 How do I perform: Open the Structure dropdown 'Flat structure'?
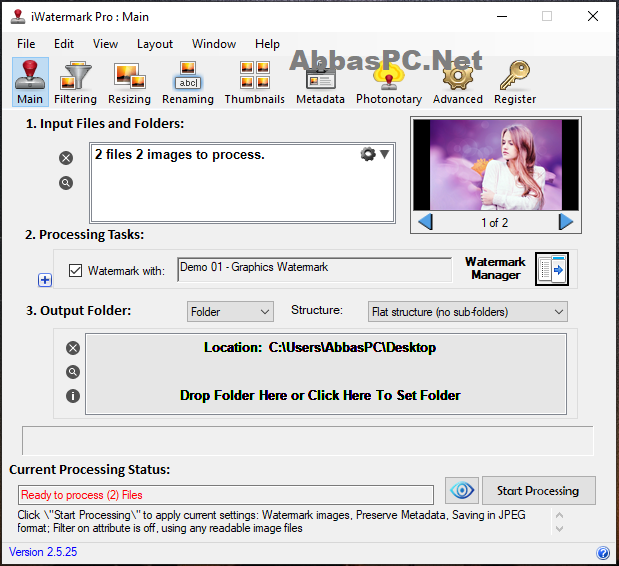tap(468, 312)
